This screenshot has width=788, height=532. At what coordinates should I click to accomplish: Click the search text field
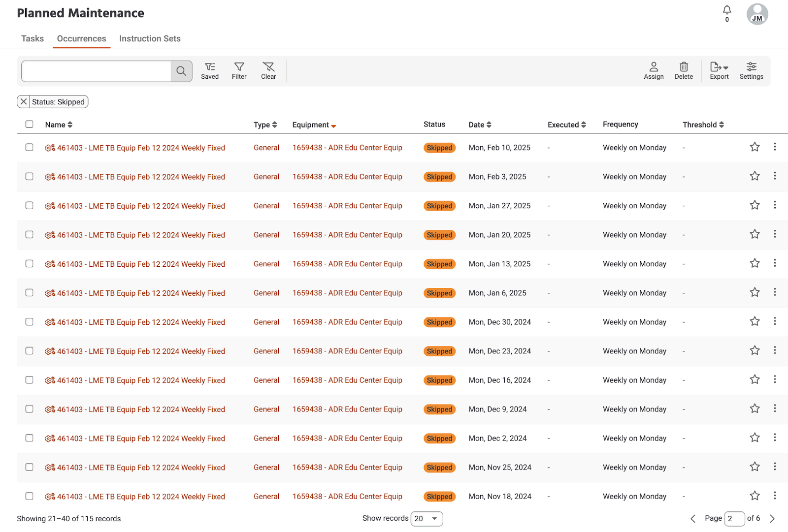(97, 71)
